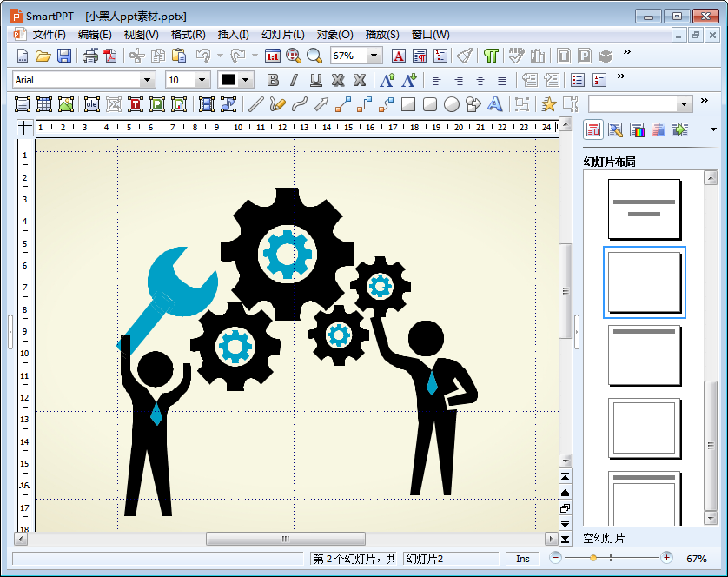This screenshot has height=577, width=728.
Task: Click the zoom out minus button
Action: pos(555,558)
